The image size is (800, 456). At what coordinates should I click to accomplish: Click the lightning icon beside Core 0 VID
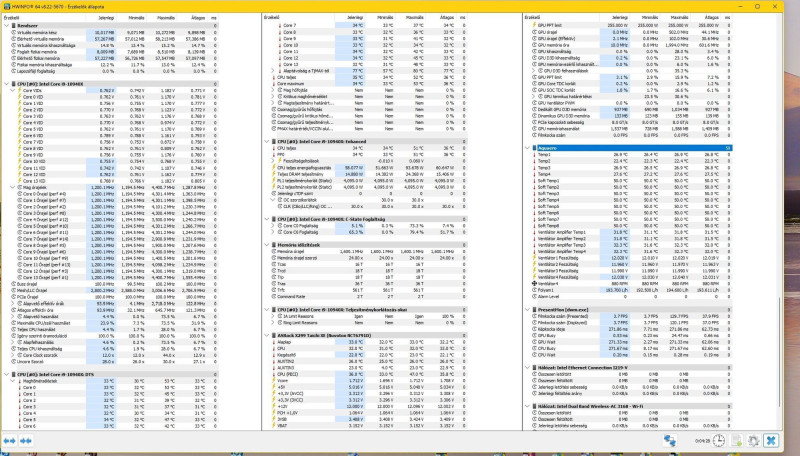[x=19, y=97]
